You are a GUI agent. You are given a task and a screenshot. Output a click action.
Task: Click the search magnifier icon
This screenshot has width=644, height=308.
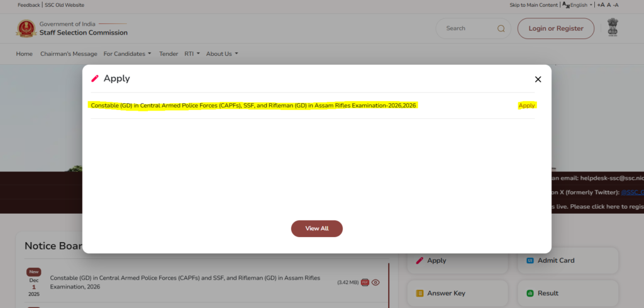[501, 28]
